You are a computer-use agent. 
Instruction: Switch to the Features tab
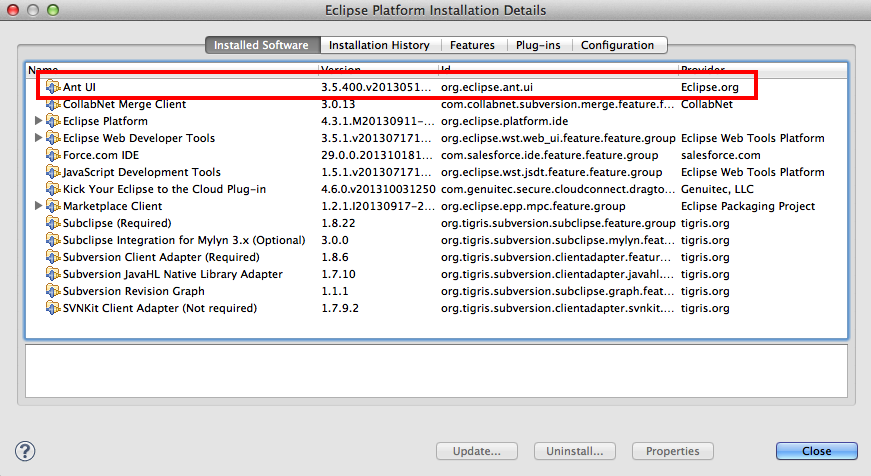point(473,45)
